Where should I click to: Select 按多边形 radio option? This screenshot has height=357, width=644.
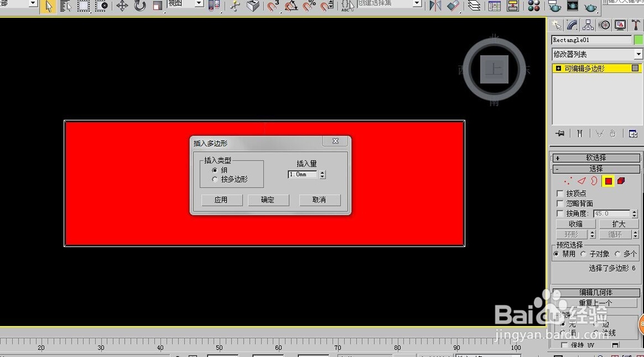[214, 179]
